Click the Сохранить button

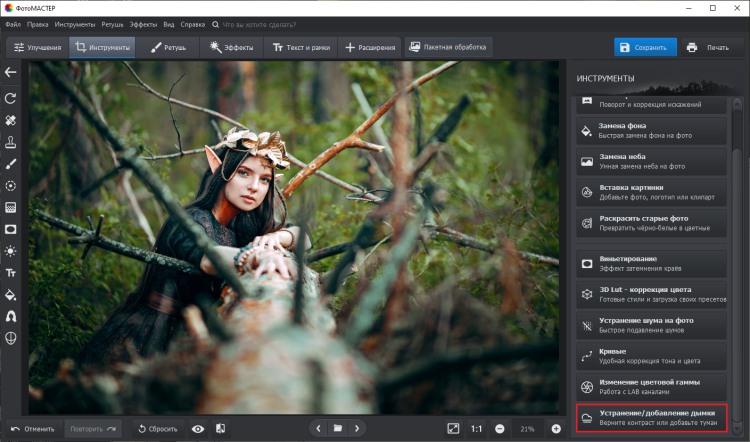click(645, 47)
